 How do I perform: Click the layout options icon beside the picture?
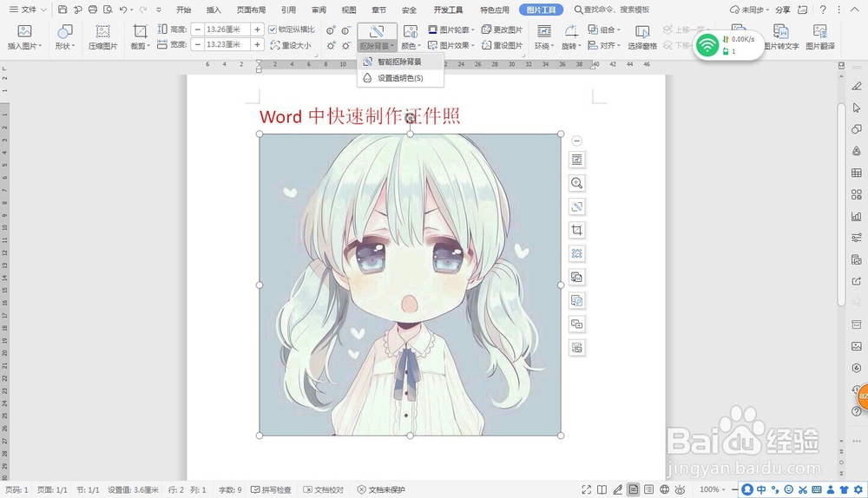coord(577,160)
